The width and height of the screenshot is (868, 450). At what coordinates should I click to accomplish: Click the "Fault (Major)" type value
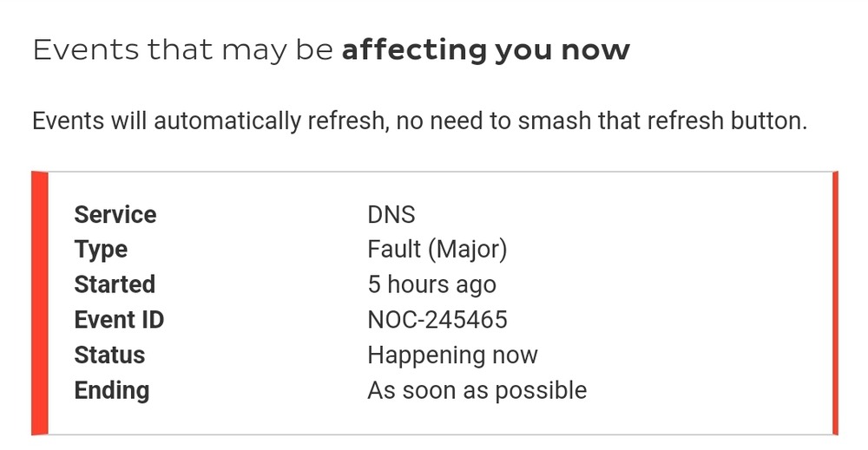click(437, 250)
